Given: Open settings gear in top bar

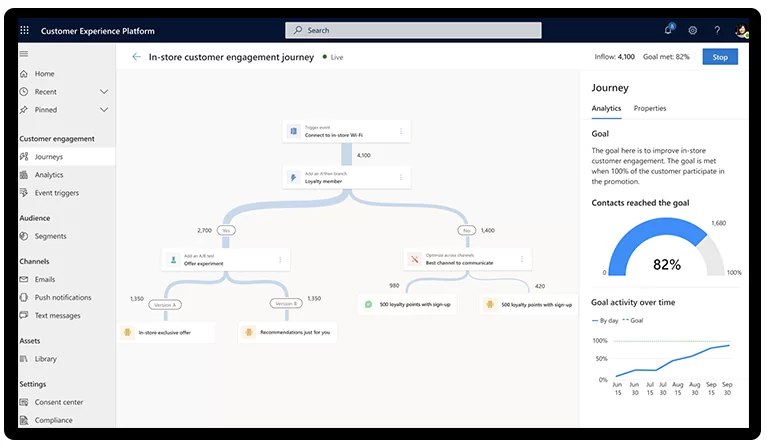Looking at the screenshot, I should [x=692, y=30].
